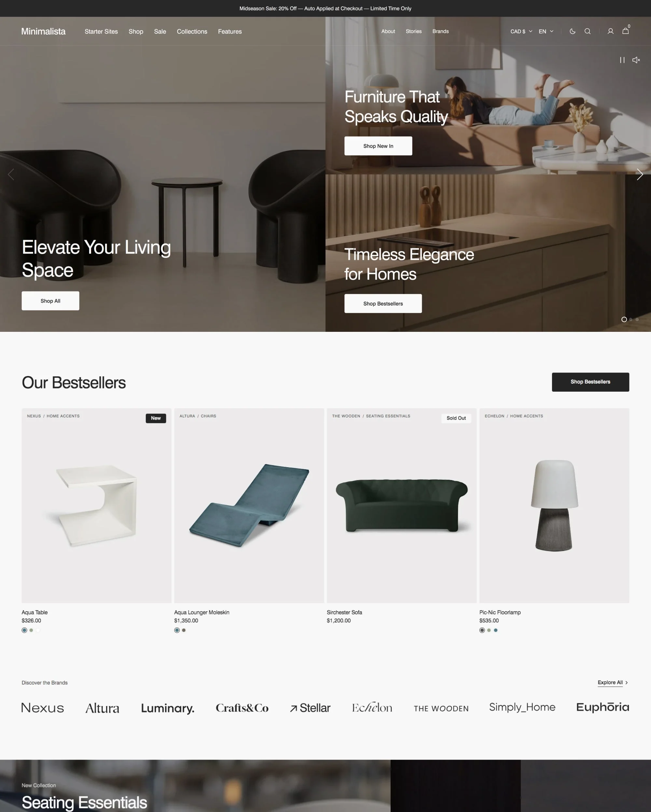Click the Shop menu item in navbar
Screen dimensions: 651x812
click(135, 31)
